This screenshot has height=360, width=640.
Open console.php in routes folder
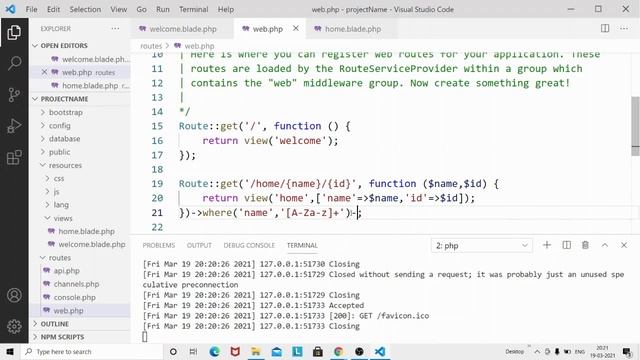coord(74,298)
